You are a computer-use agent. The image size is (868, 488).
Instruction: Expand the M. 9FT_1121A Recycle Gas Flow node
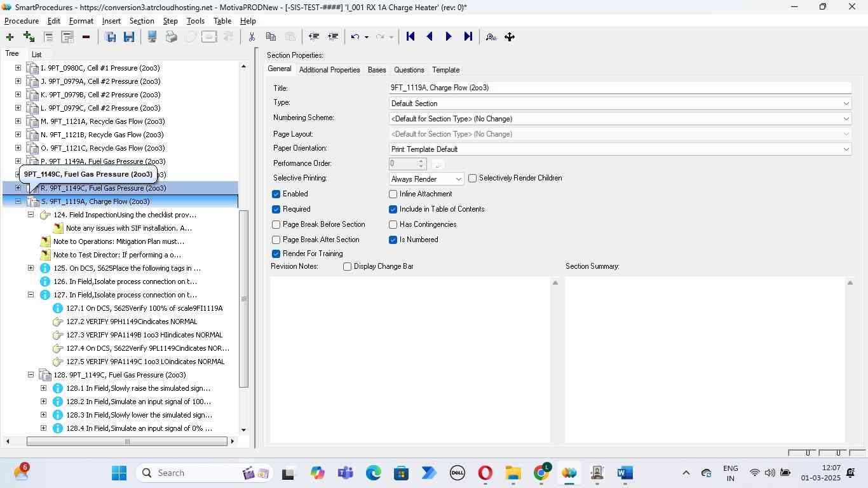click(18, 121)
